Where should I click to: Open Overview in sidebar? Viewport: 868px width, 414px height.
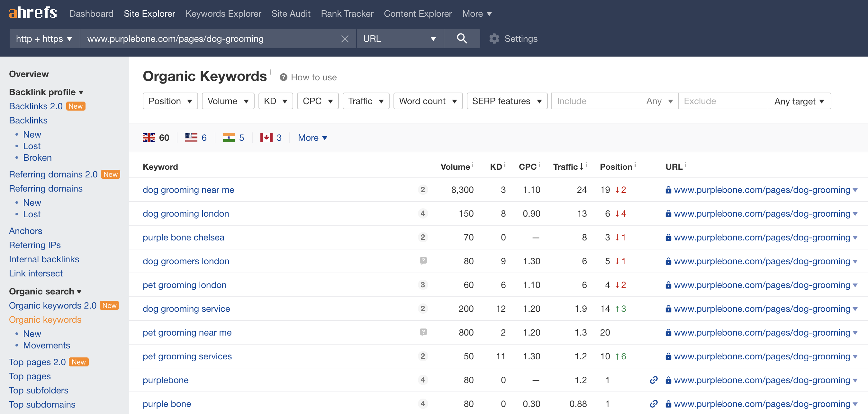click(29, 74)
